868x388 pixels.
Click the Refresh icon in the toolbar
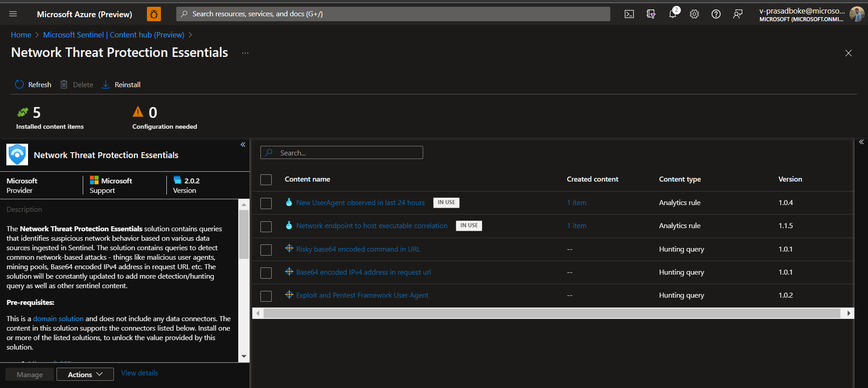pyautogui.click(x=19, y=84)
